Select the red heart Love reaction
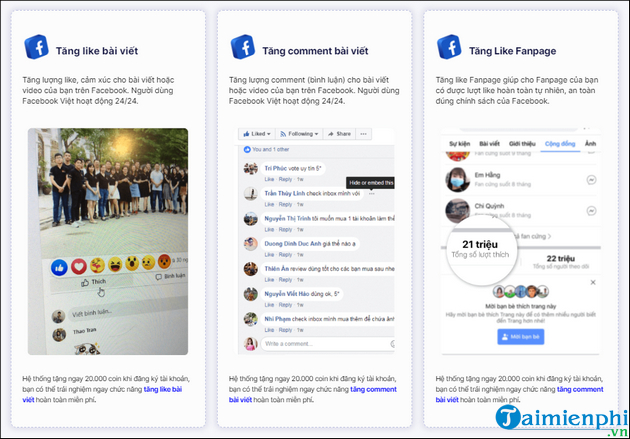This screenshot has width=630, height=439. pyautogui.click(x=79, y=266)
